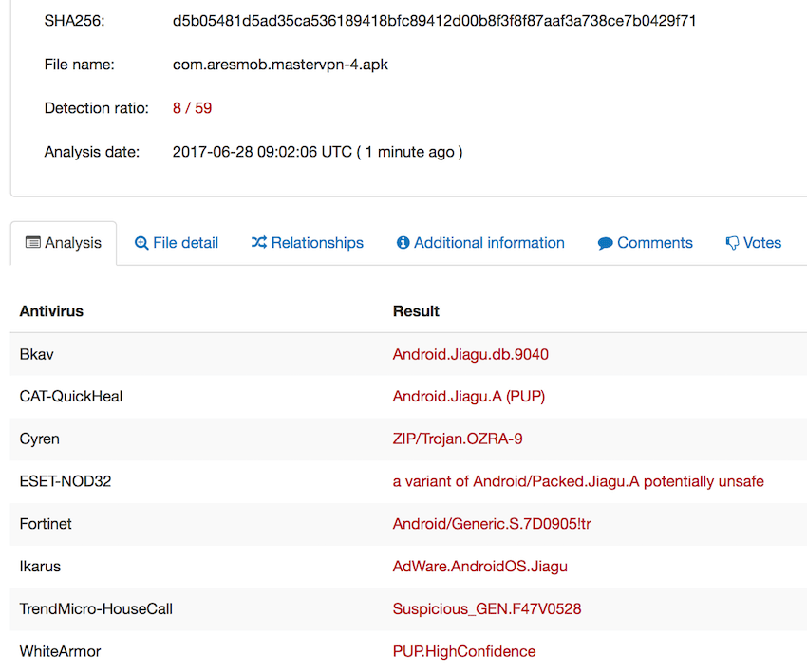This screenshot has height=672, width=807.
Task: Click the PUP.HighConfidence result
Action: [x=464, y=651]
